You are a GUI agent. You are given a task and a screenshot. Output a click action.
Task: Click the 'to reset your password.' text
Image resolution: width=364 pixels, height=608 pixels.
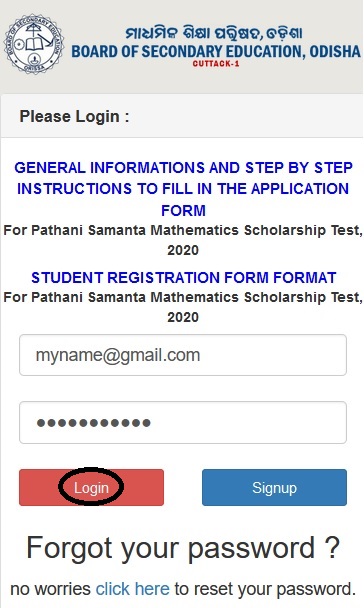(x=265, y=589)
